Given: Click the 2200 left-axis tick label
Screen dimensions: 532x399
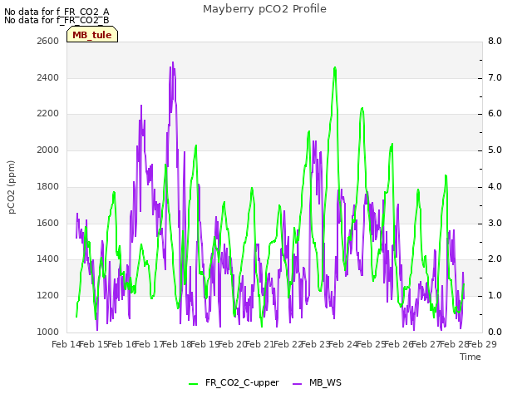Looking at the screenshot, I should click(48, 114).
